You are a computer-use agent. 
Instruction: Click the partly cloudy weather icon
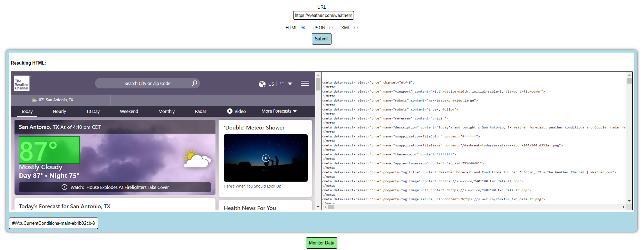pos(197,159)
